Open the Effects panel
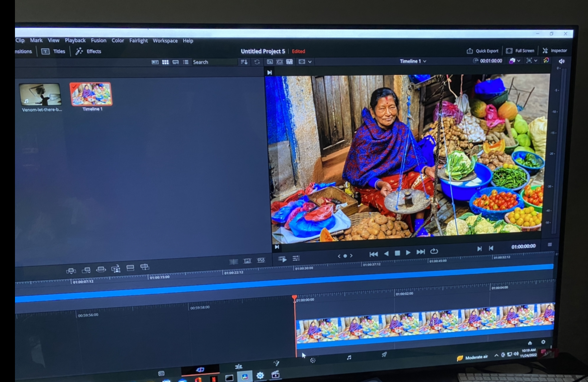This screenshot has height=382, width=588. 88,51
